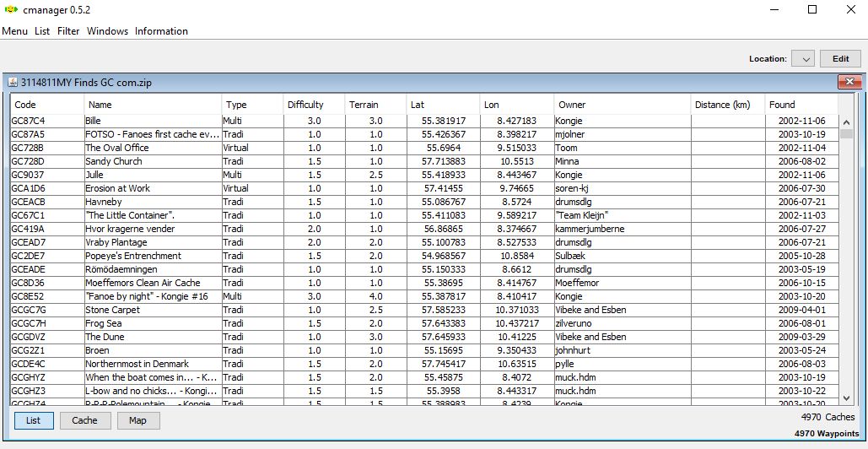Click the scrollbar up arrow

click(x=846, y=122)
